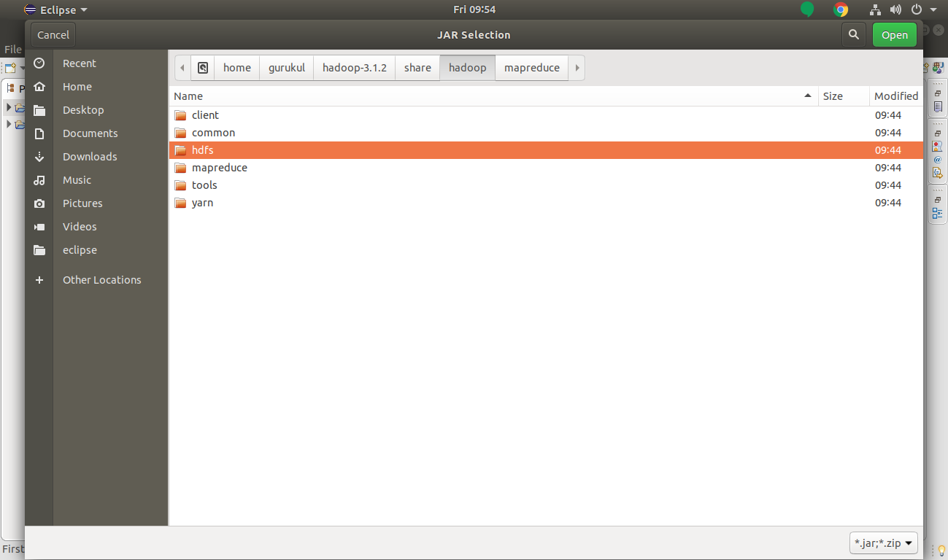
Task: Select the hdfs folder row
Action: [x=546, y=150]
